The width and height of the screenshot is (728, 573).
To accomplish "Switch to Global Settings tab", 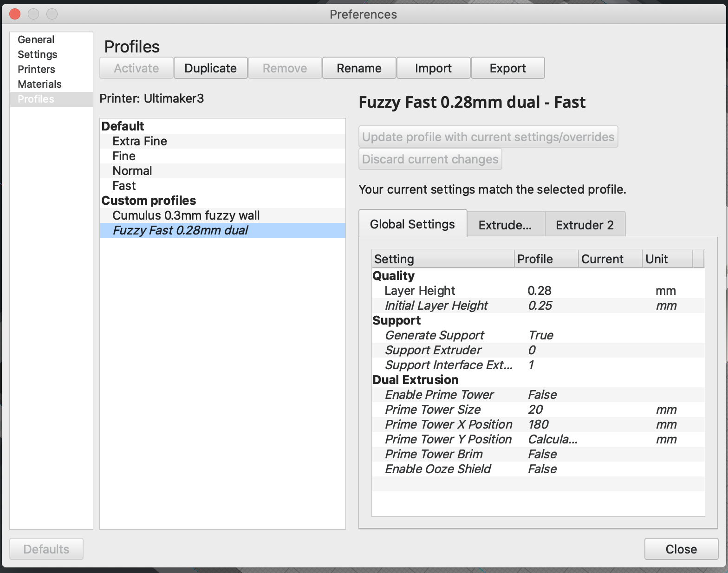I will pos(413,224).
